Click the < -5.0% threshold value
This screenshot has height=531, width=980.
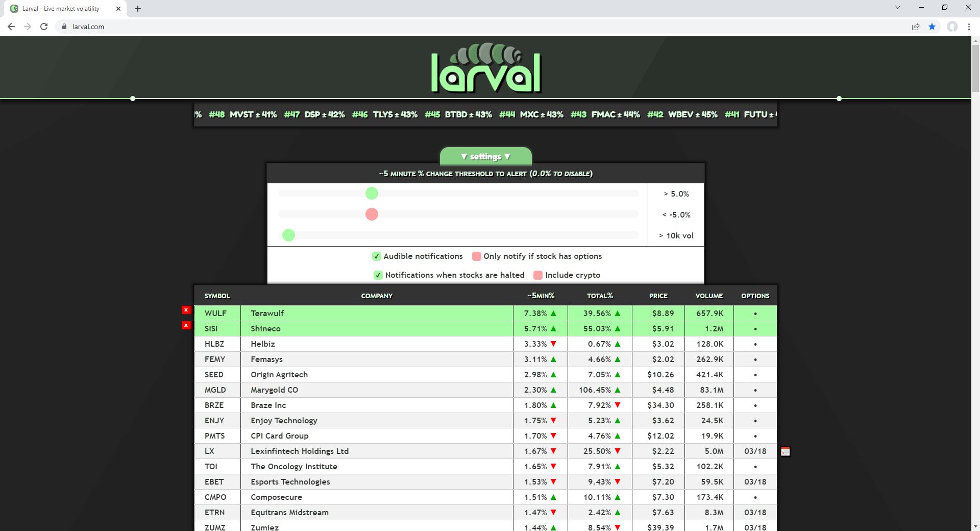(676, 215)
